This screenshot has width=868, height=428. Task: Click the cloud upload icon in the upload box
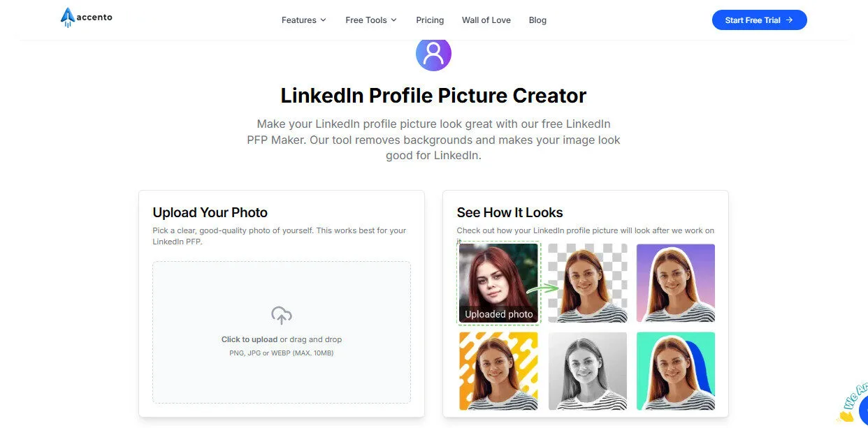281,316
